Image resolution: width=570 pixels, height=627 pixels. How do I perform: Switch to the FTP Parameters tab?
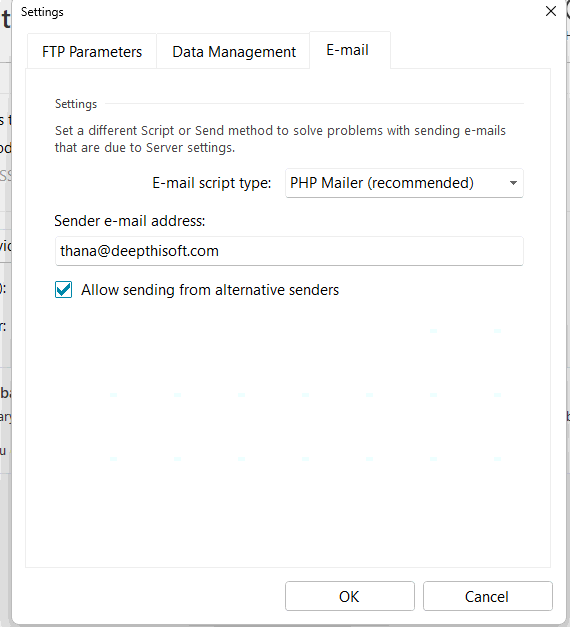[x=92, y=52]
